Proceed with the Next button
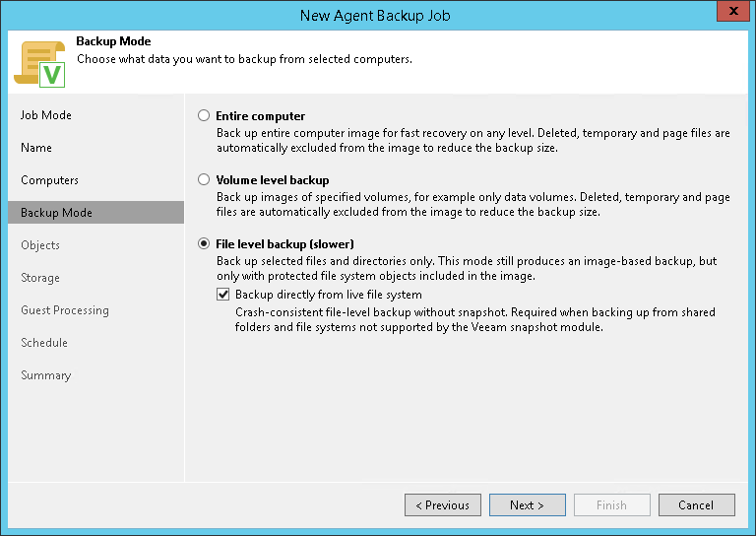 click(528, 504)
